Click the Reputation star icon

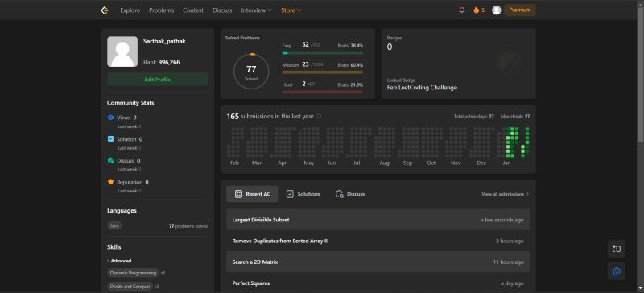110,182
